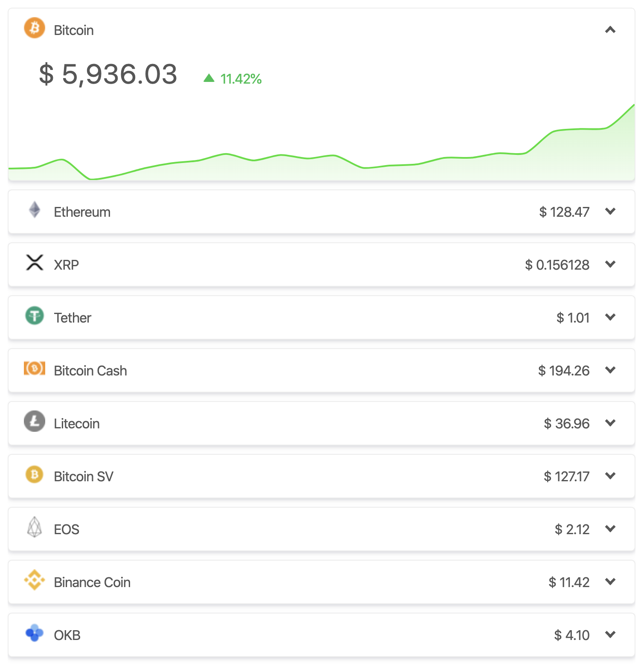Expand the Binance Coin row chevron
This screenshot has width=644, height=669.
point(610,582)
